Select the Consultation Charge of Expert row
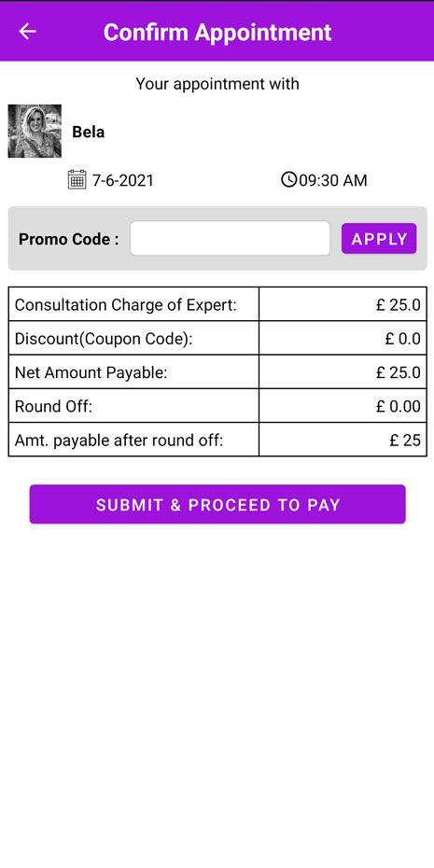The height and width of the screenshot is (868, 434). point(217,304)
